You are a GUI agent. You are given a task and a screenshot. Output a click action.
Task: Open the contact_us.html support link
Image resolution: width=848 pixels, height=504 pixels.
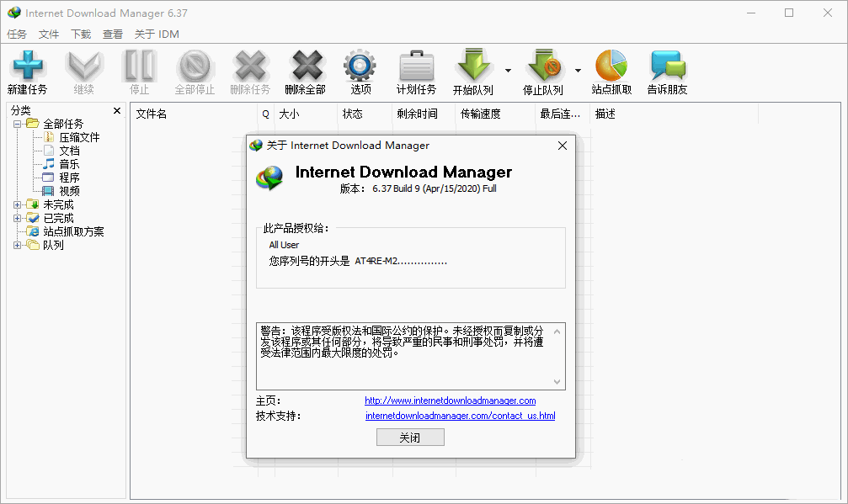coord(460,416)
